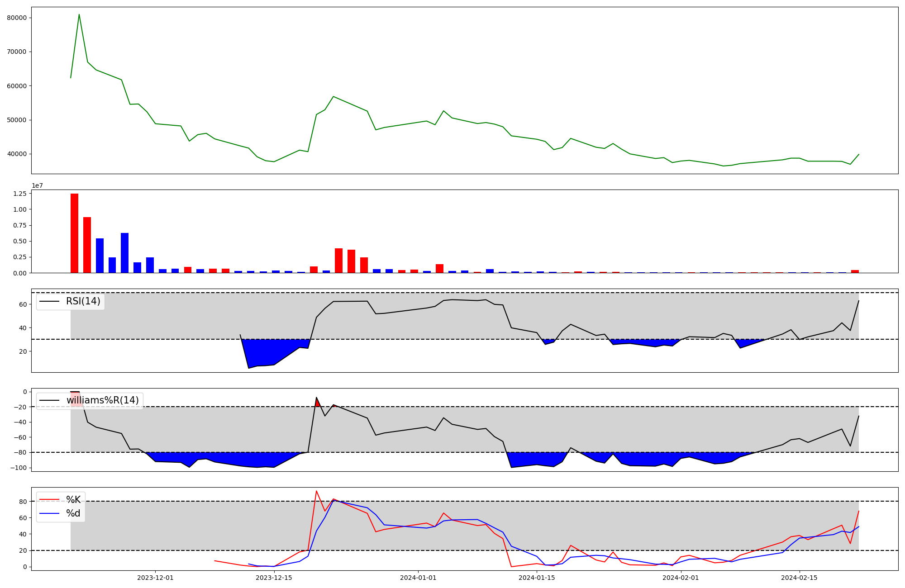Image resolution: width=905 pixels, height=588 pixels.
Task: Click the 2024-02-01 date tick label
Action: click(x=681, y=578)
